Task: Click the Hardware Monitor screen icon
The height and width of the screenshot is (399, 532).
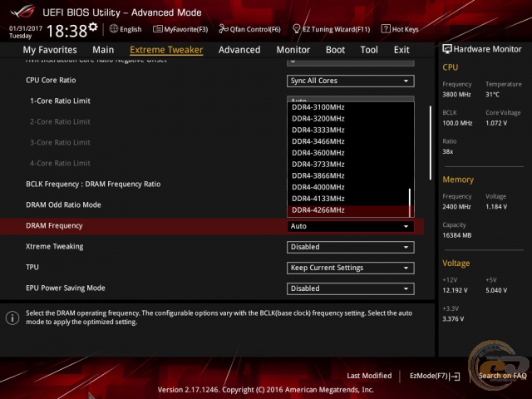Action: click(447, 49)
